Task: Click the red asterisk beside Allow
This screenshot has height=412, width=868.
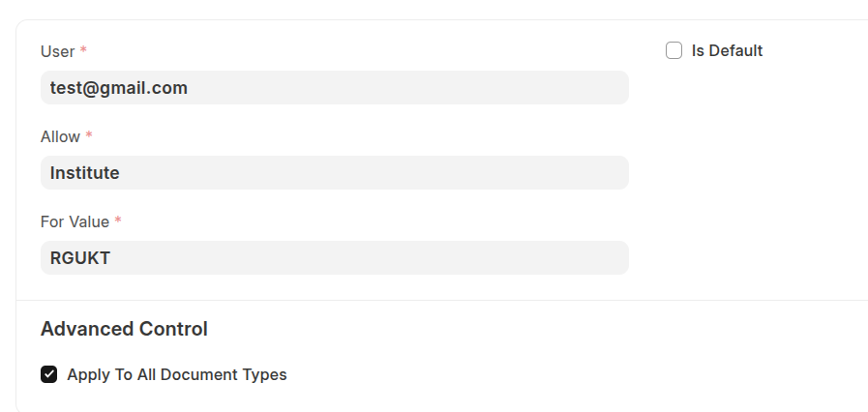Action: point(89,135)
